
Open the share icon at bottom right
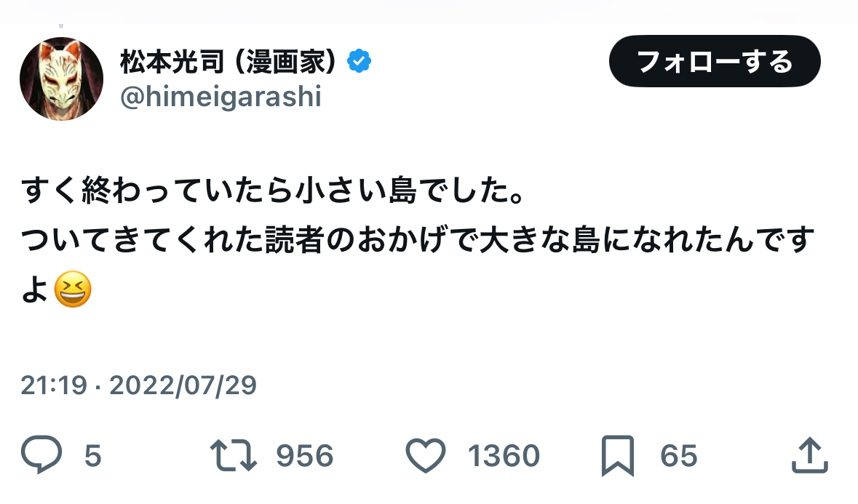coord(809,456)
